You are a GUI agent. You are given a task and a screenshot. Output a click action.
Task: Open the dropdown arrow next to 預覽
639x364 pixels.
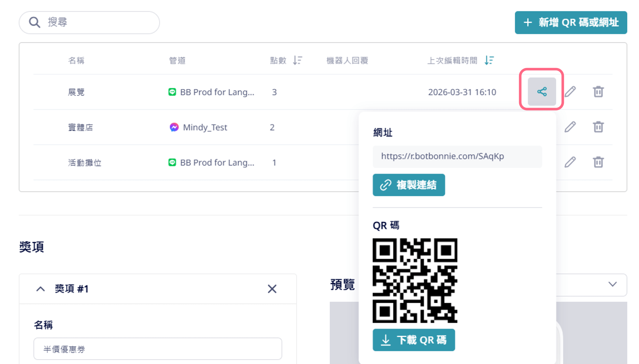click(x=612, y=284)
